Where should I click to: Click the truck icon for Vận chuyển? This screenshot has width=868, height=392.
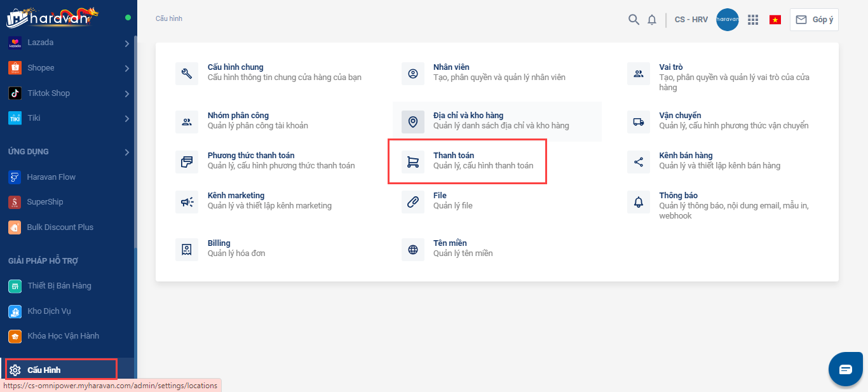[639, 122]
